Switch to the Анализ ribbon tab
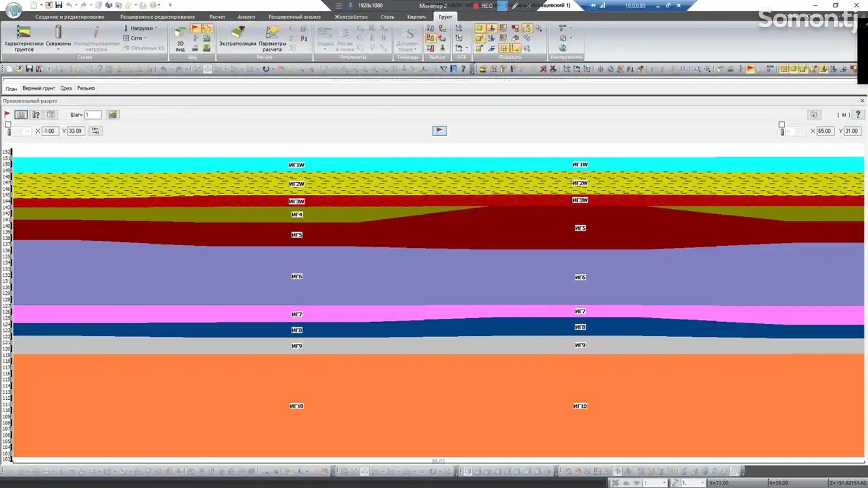 [246, 17]
